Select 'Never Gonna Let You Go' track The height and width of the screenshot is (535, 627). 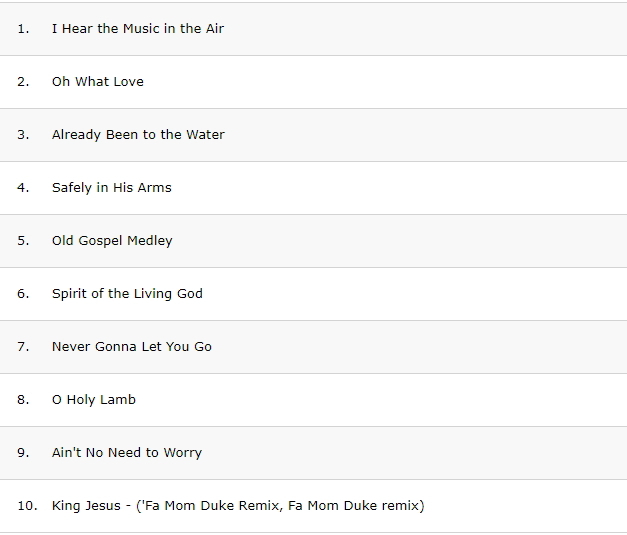click(x=132, y=347)
